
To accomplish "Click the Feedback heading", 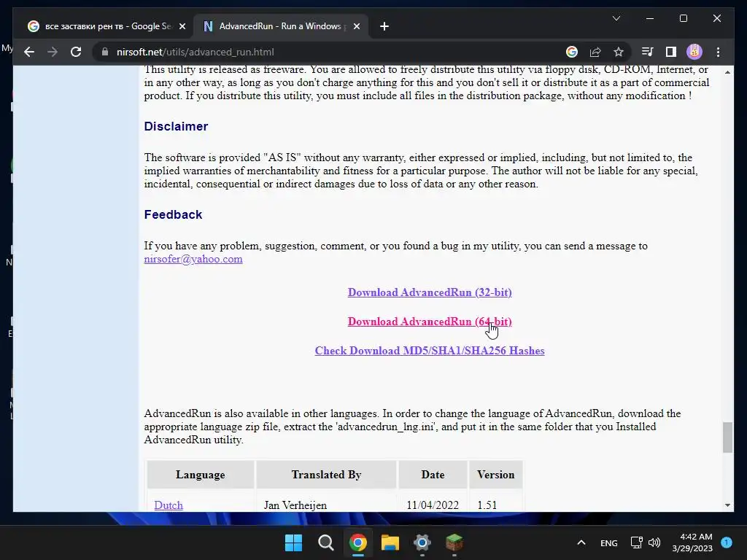I will (173, 214).
